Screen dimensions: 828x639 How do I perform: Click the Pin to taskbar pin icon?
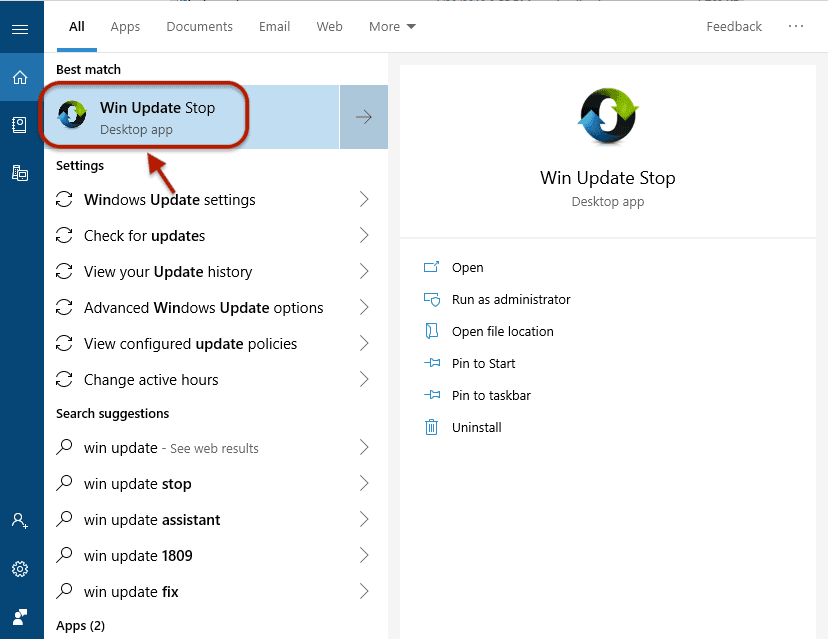432,395
